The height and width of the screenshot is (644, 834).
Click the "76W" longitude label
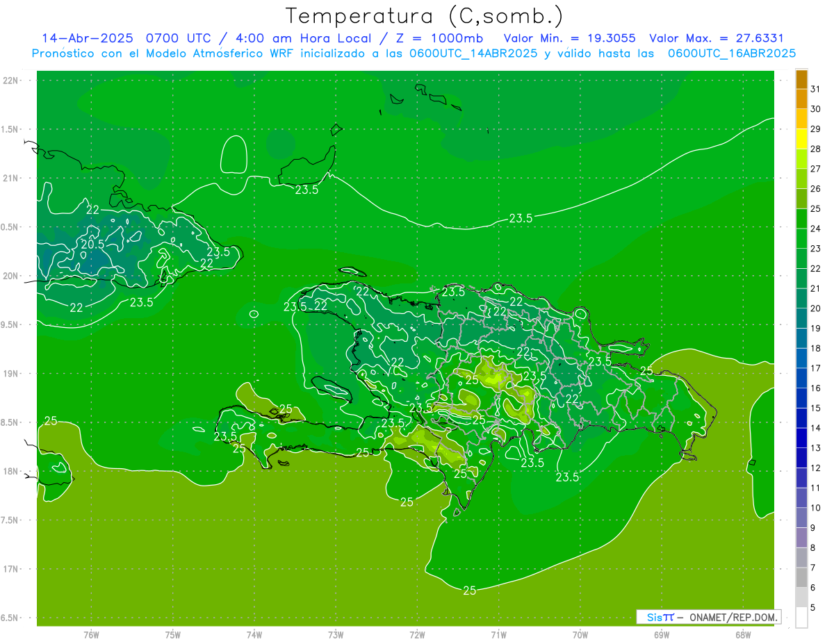pos(91,635)
